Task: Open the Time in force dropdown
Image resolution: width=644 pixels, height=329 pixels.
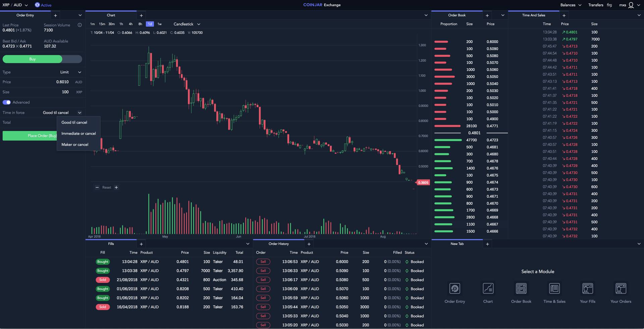Action: point(62,113)
